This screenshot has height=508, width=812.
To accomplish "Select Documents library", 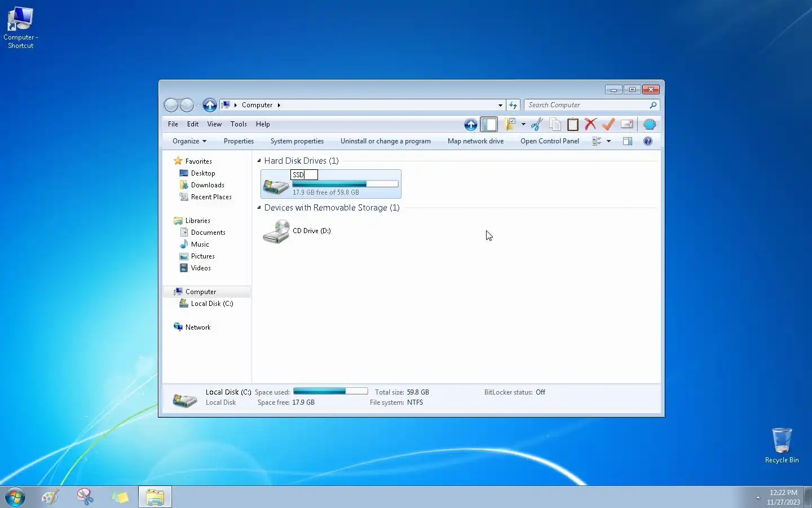I will [208, 233].
